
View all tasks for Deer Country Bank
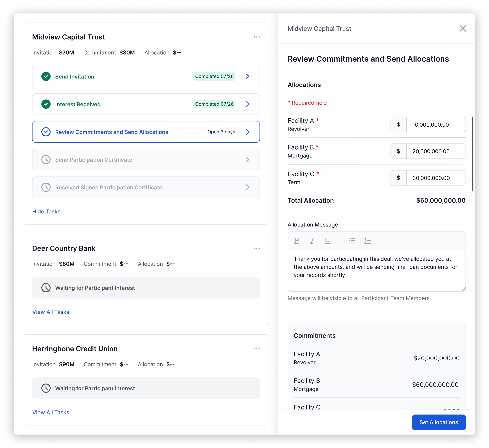51,312
